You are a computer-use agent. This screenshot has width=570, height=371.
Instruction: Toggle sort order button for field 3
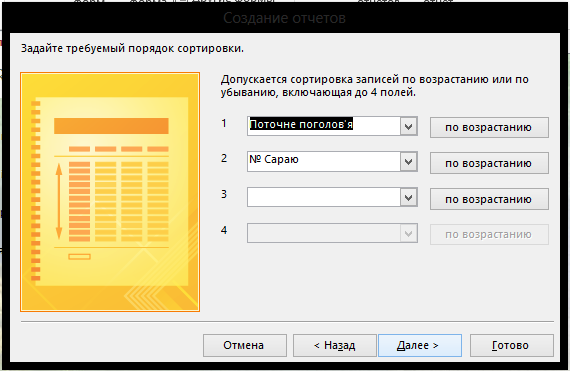[489, 199]
